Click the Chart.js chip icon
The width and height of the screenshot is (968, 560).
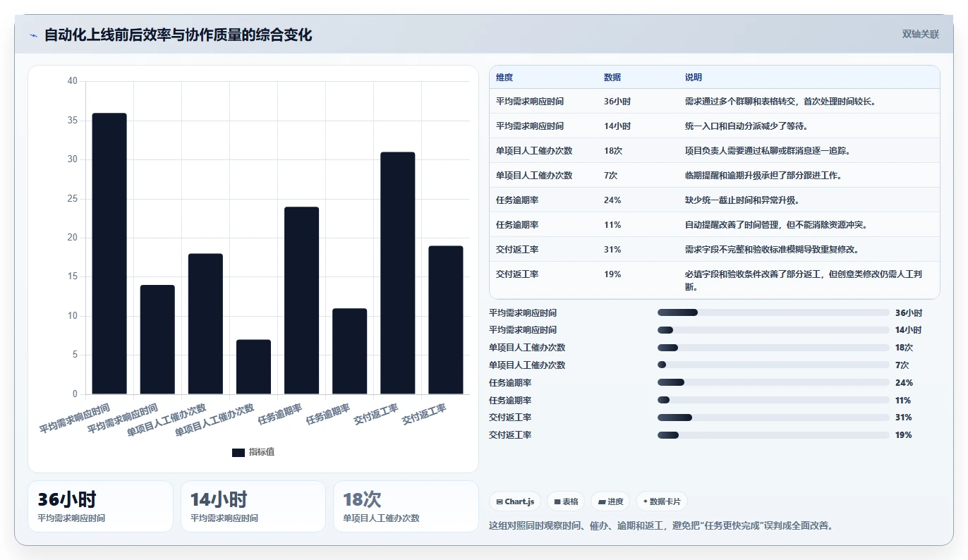click(500, 501)
